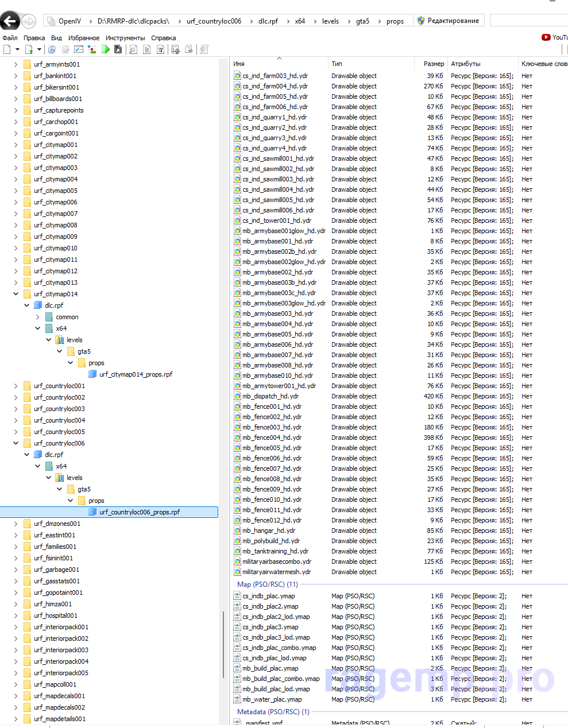Click the search input field top right
568x728 pixels.
(528, 21)
